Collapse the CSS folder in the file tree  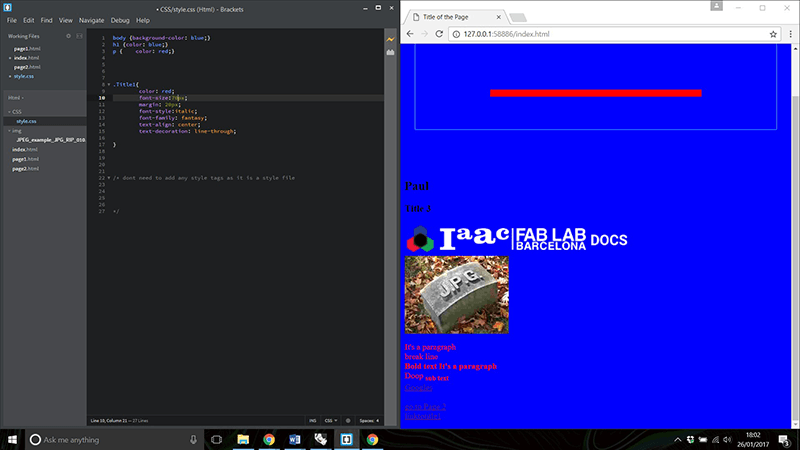(x=9, y=112)
